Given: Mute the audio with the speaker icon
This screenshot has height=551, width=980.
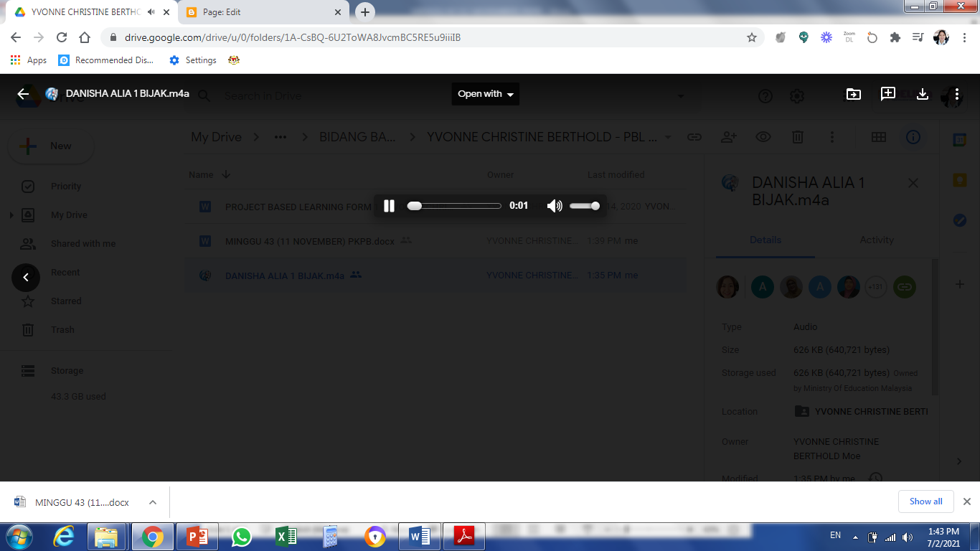Looking at the screenshot, I should click(555, 206).
